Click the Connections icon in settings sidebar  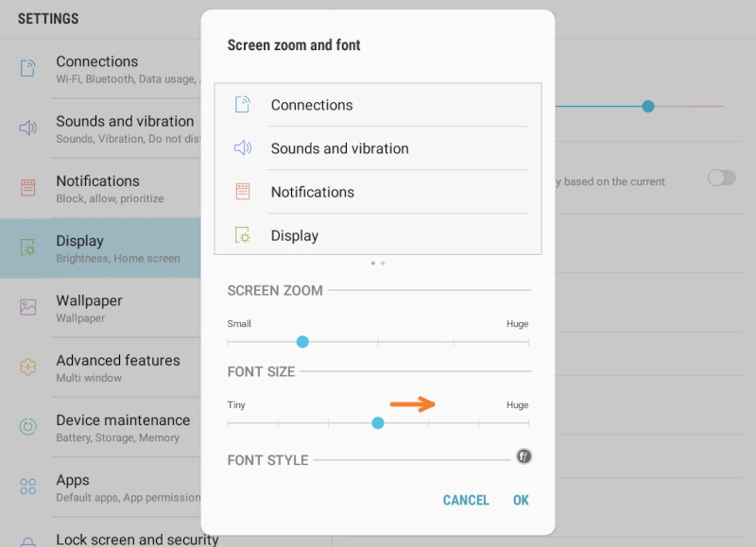(x=28, y=68)
